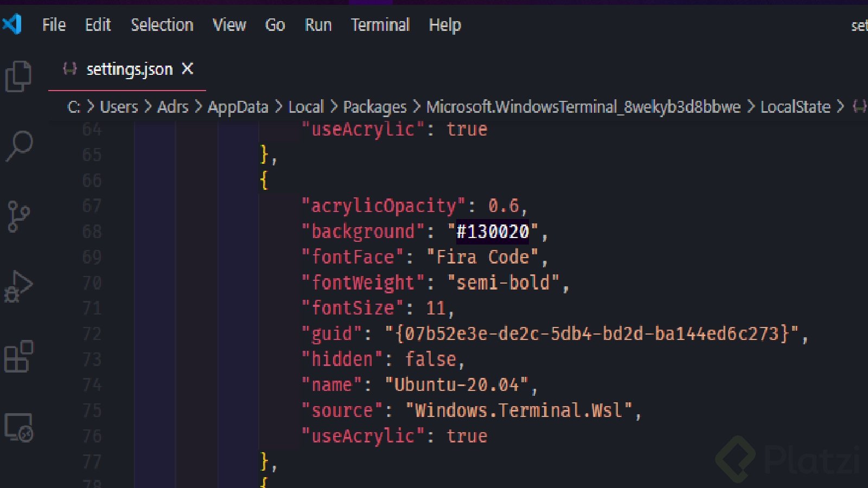Viewport: 868px width, 488px height.
Task: Open the Help menu
Action: coord(444,25)
